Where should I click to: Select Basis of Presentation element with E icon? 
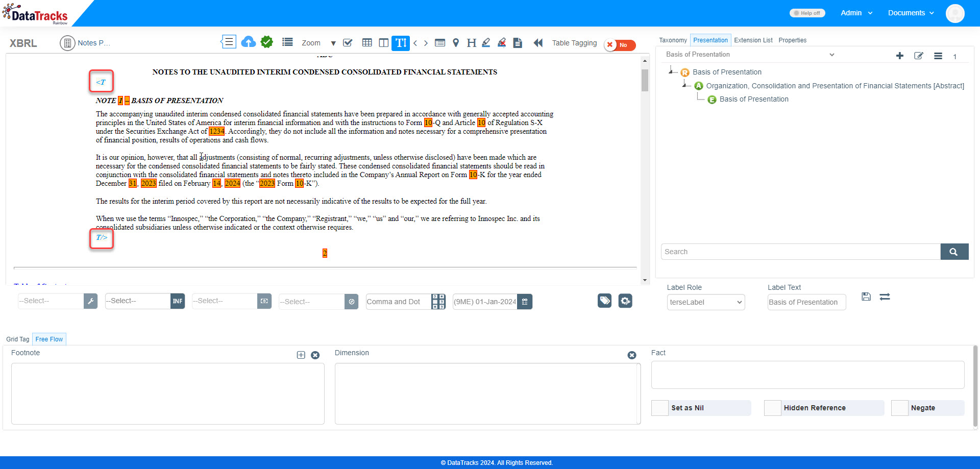[748, 99]
